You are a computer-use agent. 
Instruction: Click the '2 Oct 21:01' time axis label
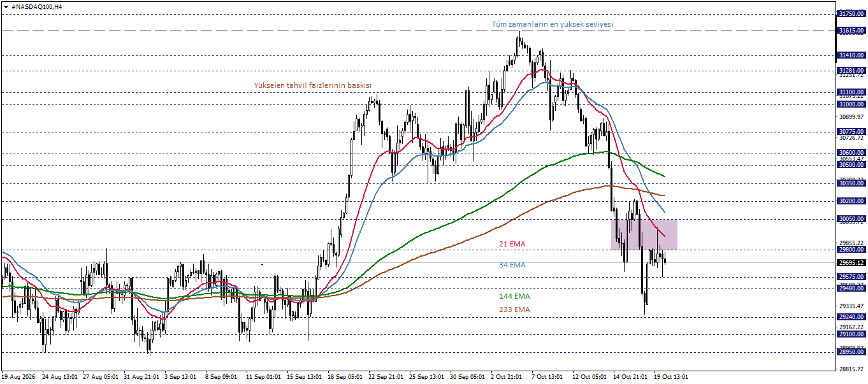click(507, 377)
